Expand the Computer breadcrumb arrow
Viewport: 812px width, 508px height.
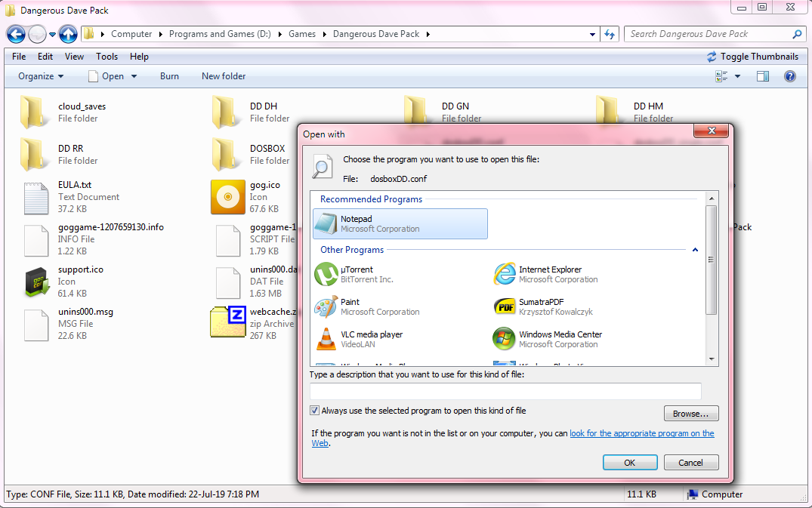pos(161,34)
